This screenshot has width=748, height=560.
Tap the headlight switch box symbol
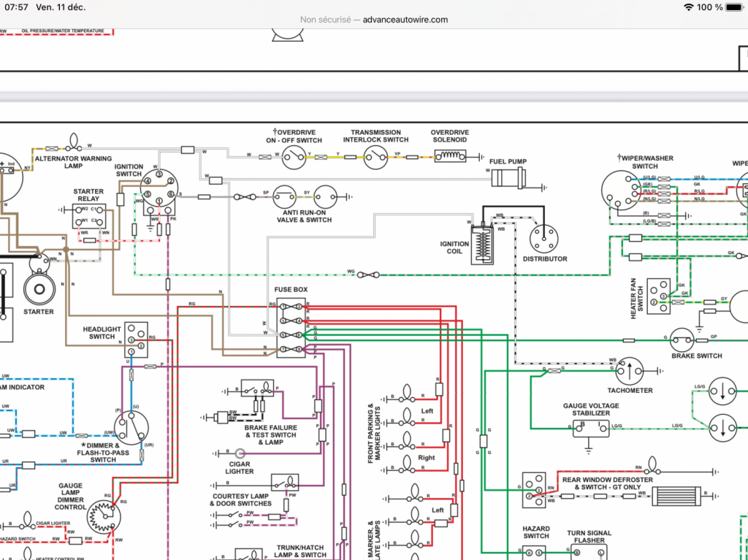(x=136, y=340)
